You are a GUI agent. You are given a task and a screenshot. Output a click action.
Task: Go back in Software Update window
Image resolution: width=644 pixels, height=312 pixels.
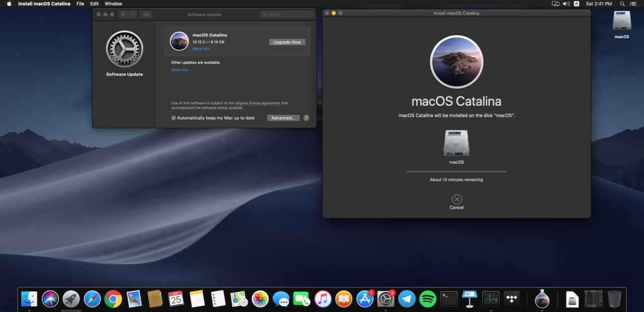[x=123, y=15]
